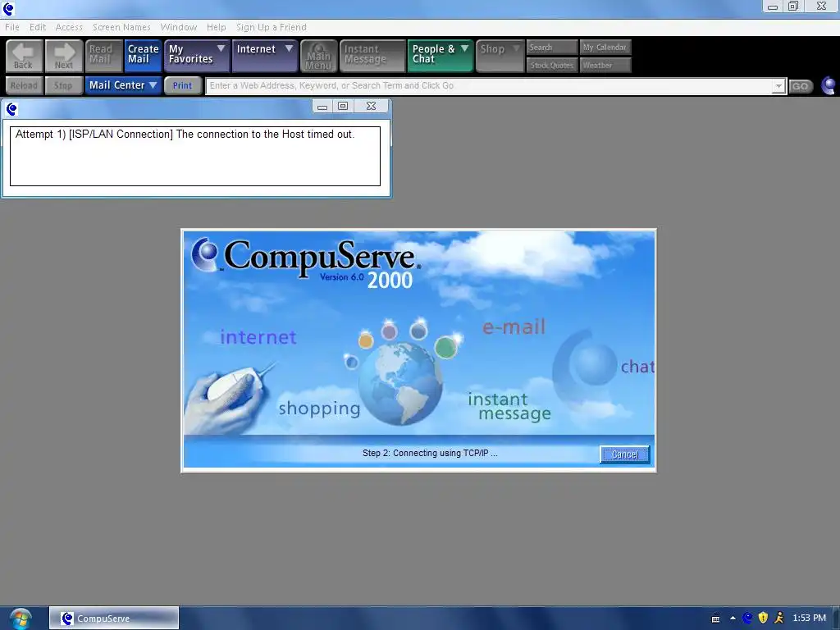840x630 pixels.
Task: Show hidden system tray icons
Action: tap(733, 619)
